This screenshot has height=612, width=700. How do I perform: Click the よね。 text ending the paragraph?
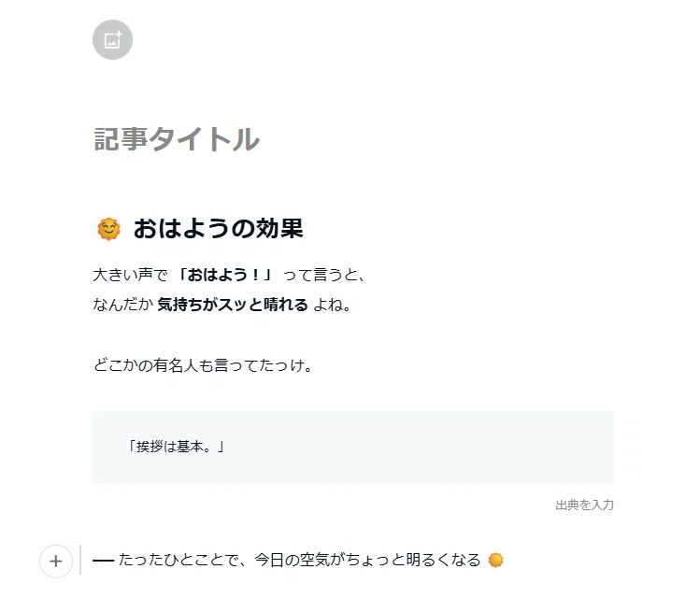pyautogui.click(x=332, y=305)
